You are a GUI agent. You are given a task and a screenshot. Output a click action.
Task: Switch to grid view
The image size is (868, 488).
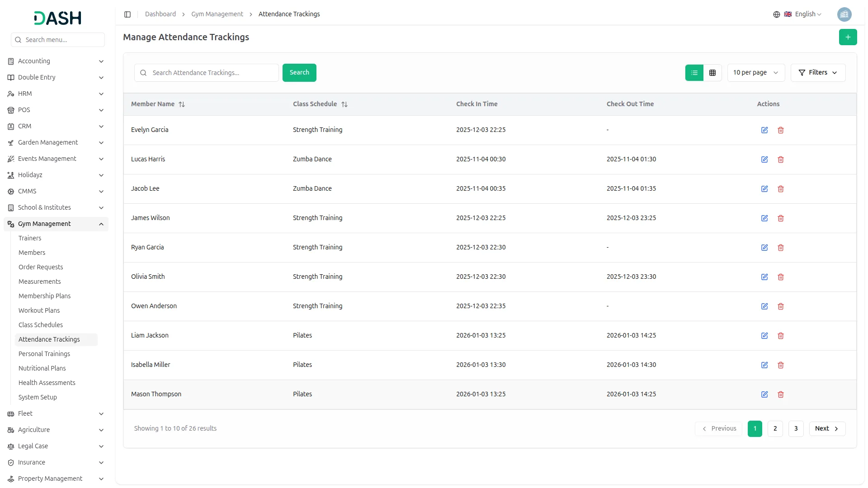(x=712, y=73)
